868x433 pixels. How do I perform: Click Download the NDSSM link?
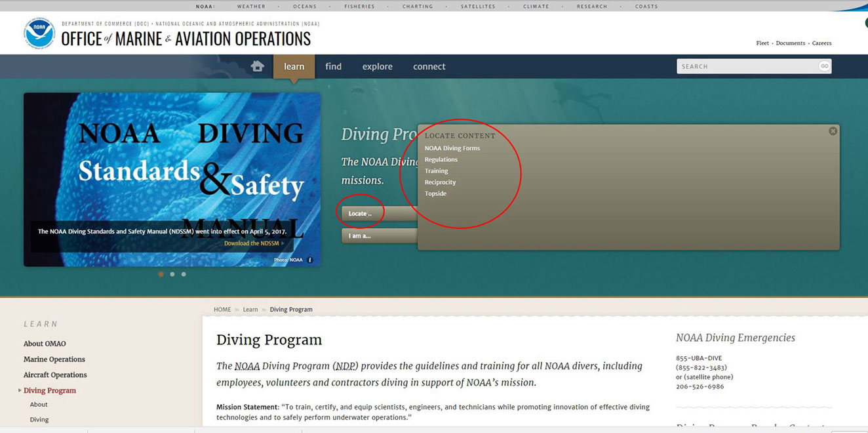(x=254, y=243)
